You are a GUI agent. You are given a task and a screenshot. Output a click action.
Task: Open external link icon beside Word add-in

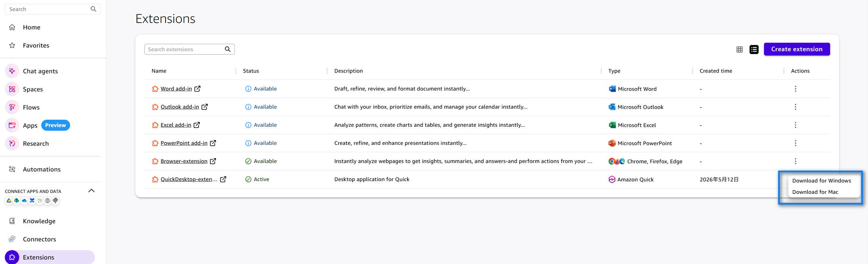click(197, 89)
